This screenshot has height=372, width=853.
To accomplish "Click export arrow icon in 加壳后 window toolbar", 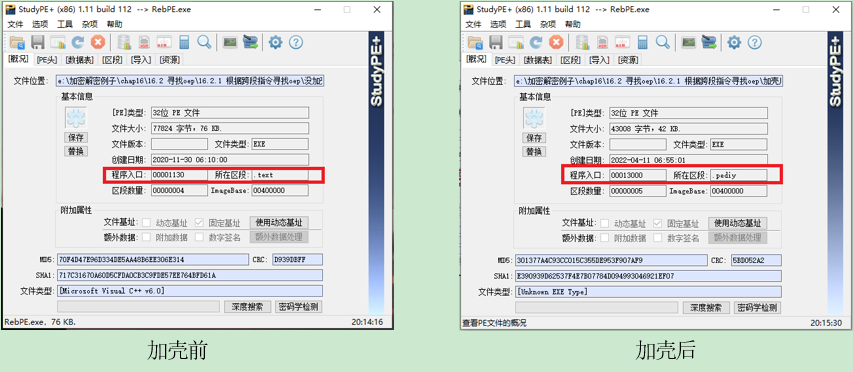I will point(708,42).
